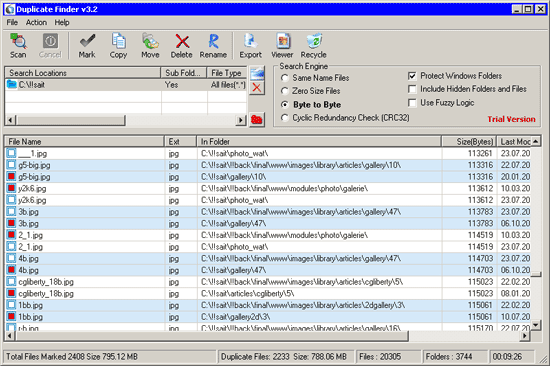Click the Duplicate Files: 2233 status entry
This screenshot has height=366, width=550.
click(x=284, y=357)
